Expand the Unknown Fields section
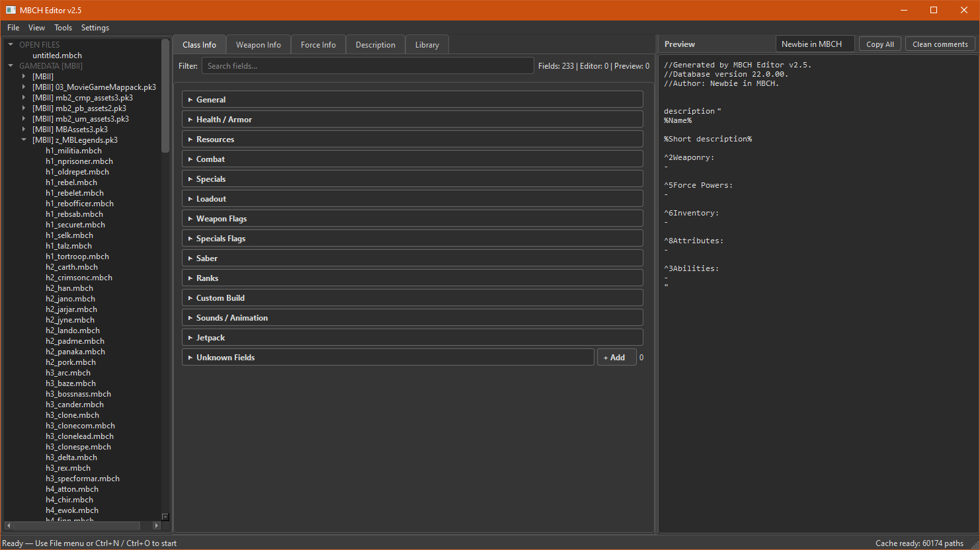 (x=388, y=357)
